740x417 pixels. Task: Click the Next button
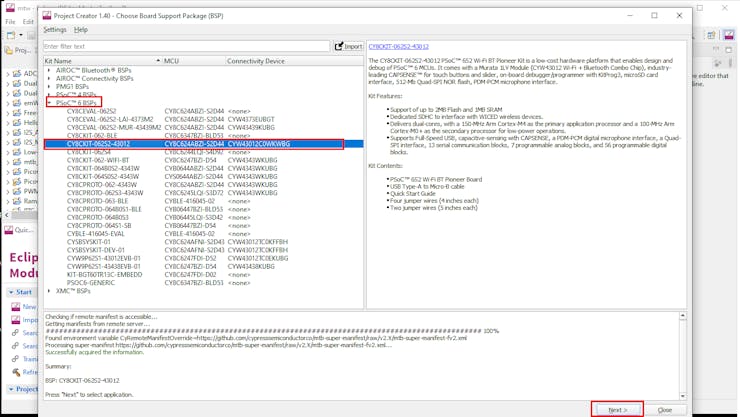click(x=617, y=410)
